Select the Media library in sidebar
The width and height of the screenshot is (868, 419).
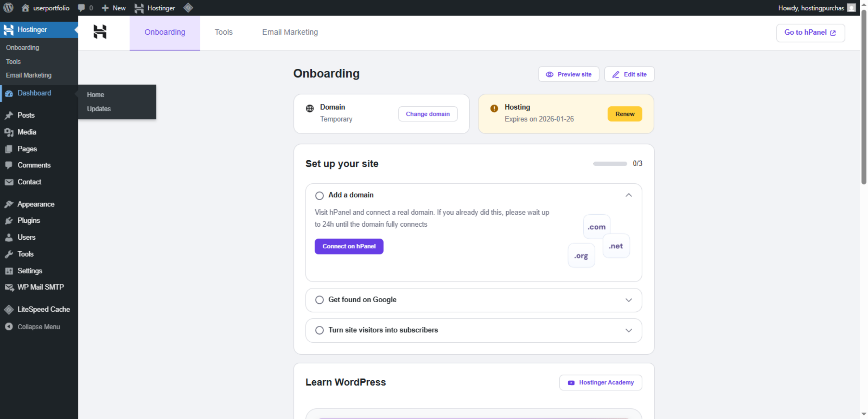[27, 132]
